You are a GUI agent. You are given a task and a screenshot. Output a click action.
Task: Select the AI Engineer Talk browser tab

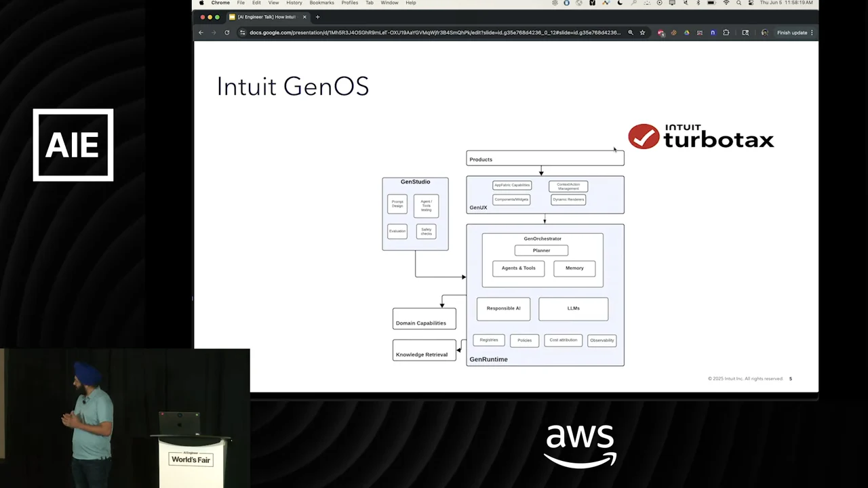[267, 17]
